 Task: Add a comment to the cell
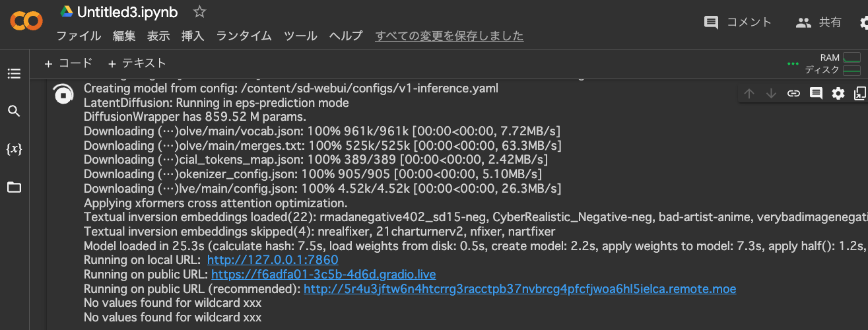click(816, 94)
